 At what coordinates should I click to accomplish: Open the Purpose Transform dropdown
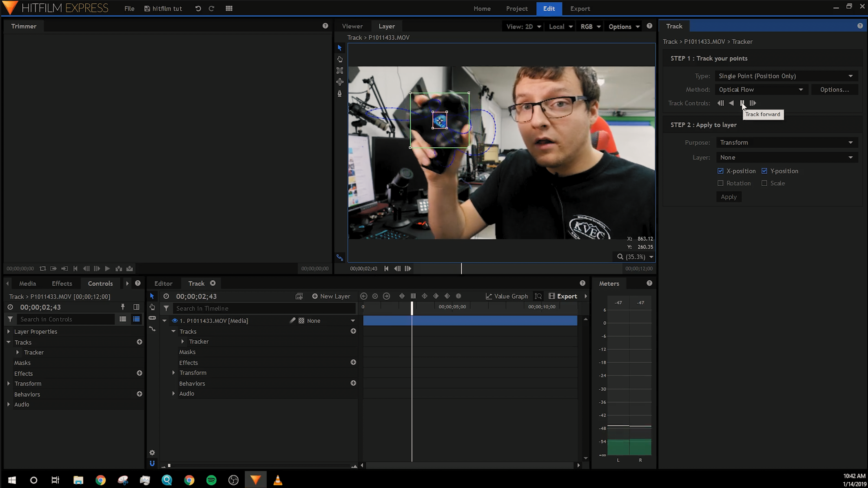[786, 142]
